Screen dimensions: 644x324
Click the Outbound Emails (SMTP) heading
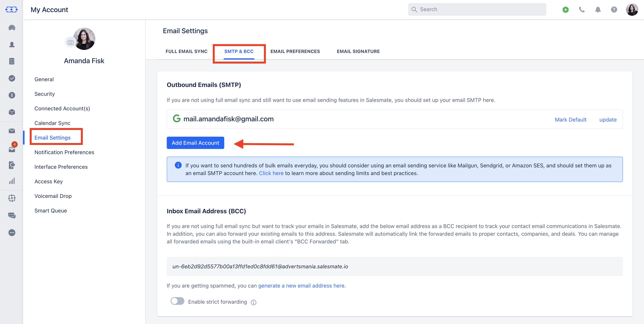(204, 85)
